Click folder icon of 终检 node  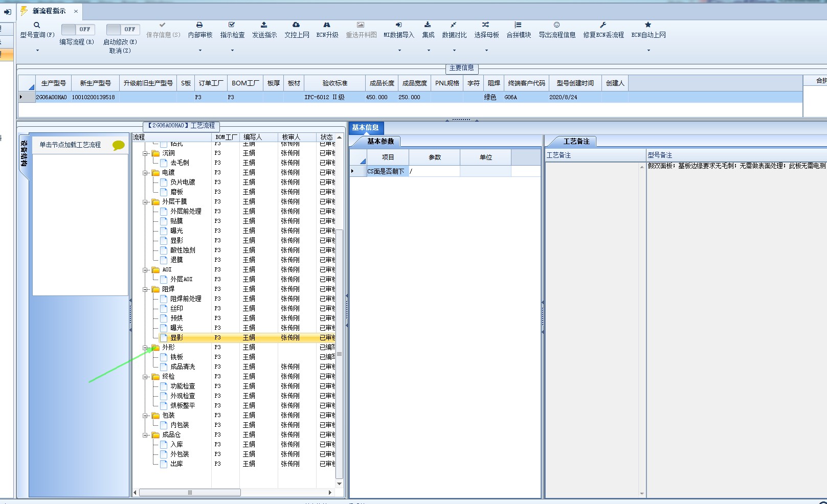click(x=155, y=377)
